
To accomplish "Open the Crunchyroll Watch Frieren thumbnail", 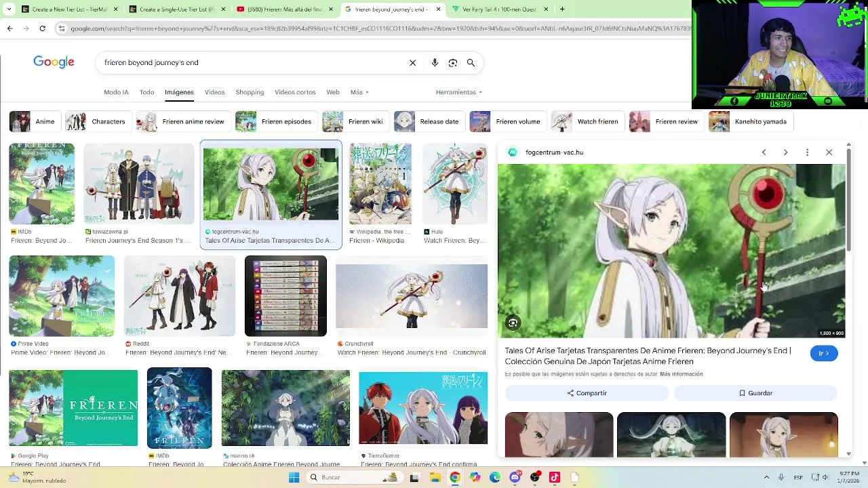I will click(x=412, y=296).
